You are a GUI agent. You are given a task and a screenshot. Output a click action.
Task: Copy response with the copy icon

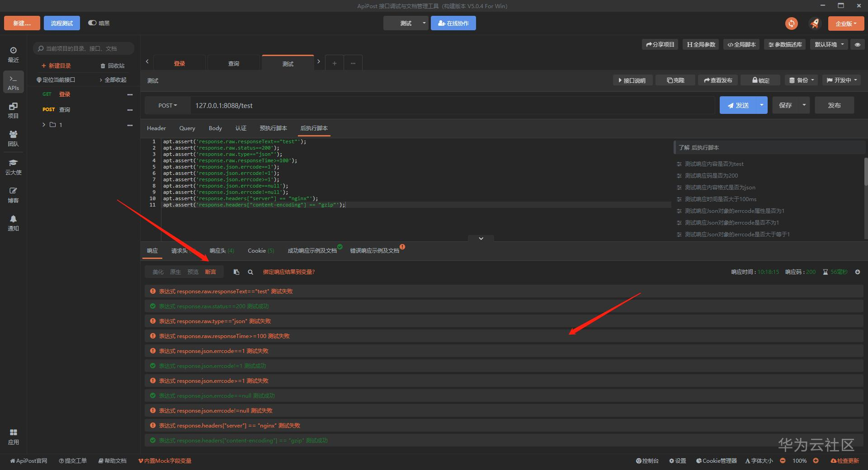tap(236, 272)
